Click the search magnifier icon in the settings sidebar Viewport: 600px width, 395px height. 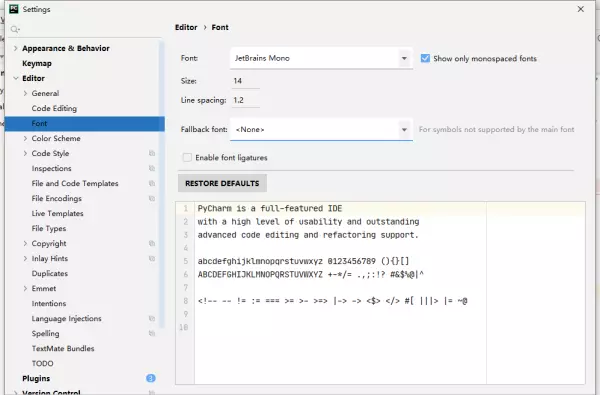click(x=15, y=29)
